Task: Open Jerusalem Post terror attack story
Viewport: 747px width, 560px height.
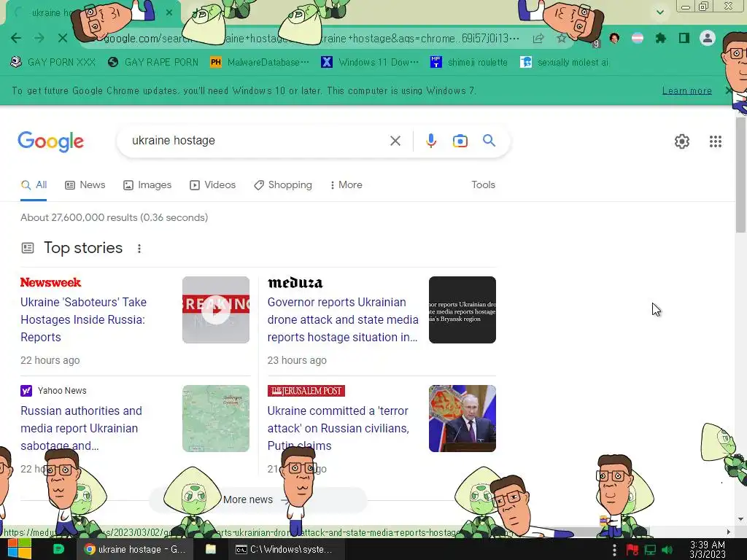Action: click(x=338, y=428)
